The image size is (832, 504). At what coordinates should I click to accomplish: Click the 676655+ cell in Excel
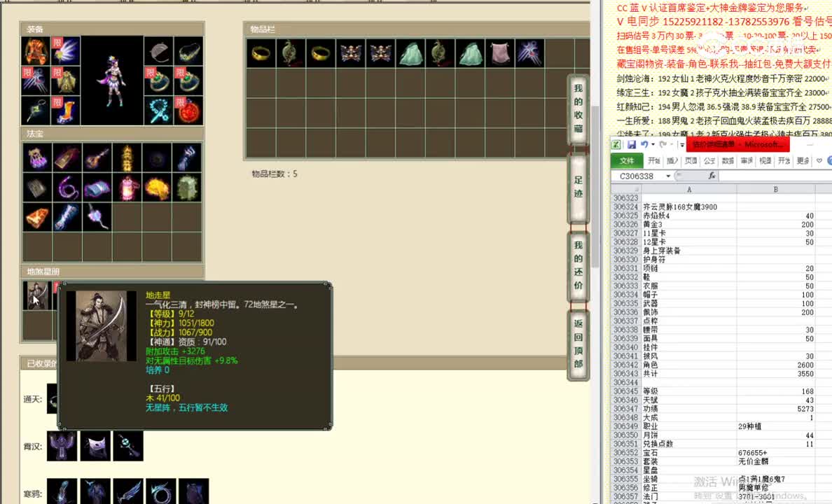click(x=776, y=453)
